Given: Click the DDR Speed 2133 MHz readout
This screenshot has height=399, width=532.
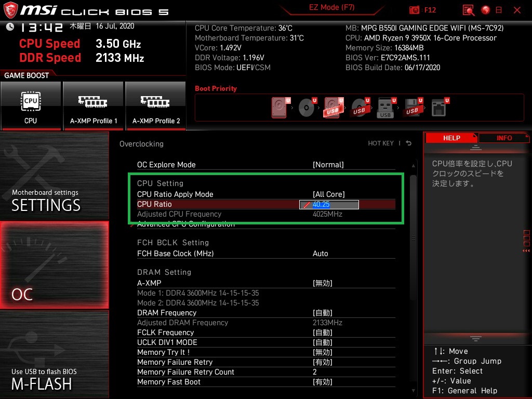Looking at the screenshot, I should coord(82,58).
